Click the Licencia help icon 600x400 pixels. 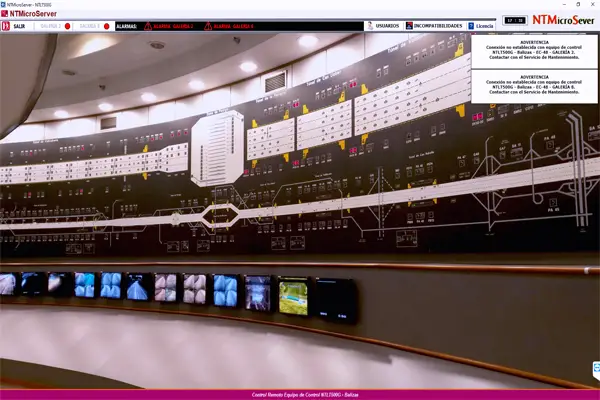click(x=470, y=26)
